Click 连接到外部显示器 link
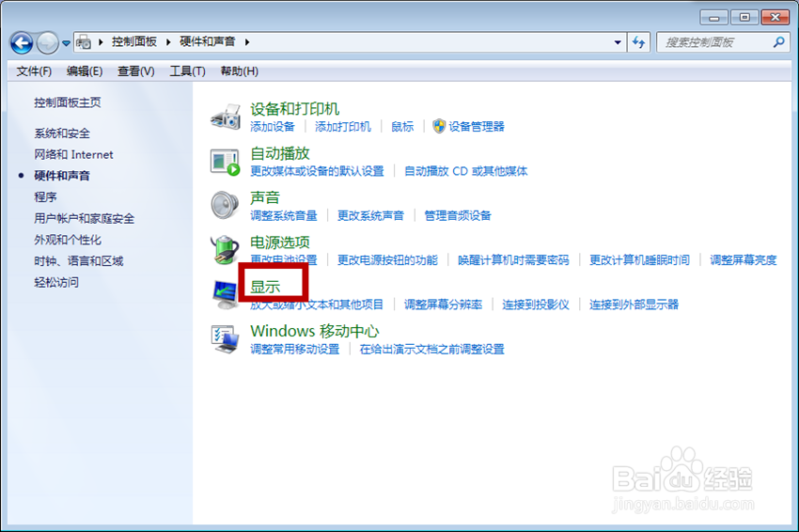 point(634,305)
